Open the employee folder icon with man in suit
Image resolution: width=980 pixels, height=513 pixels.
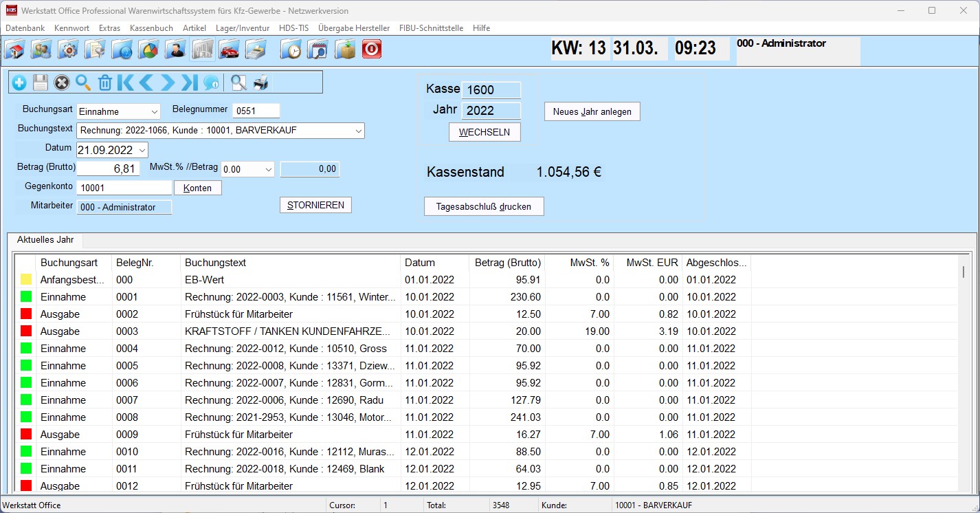175,50
